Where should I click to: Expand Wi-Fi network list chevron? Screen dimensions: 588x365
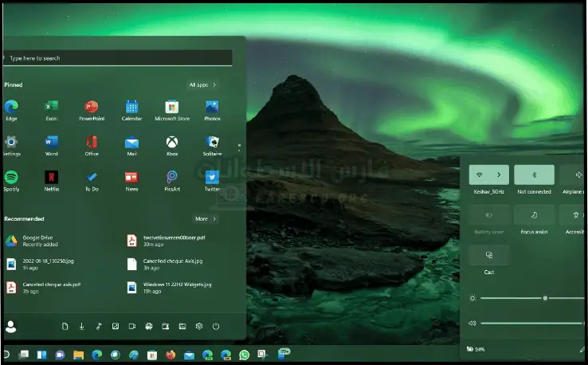(500, 175)
